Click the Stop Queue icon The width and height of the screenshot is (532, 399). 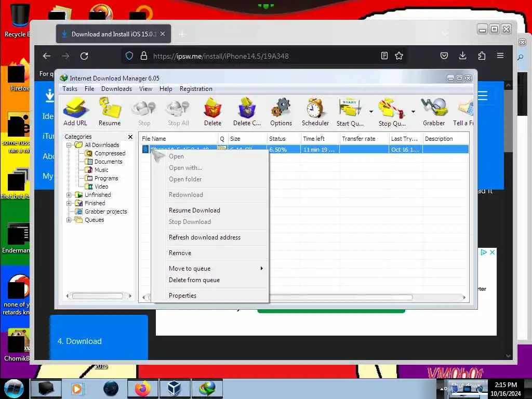[392, 112]
